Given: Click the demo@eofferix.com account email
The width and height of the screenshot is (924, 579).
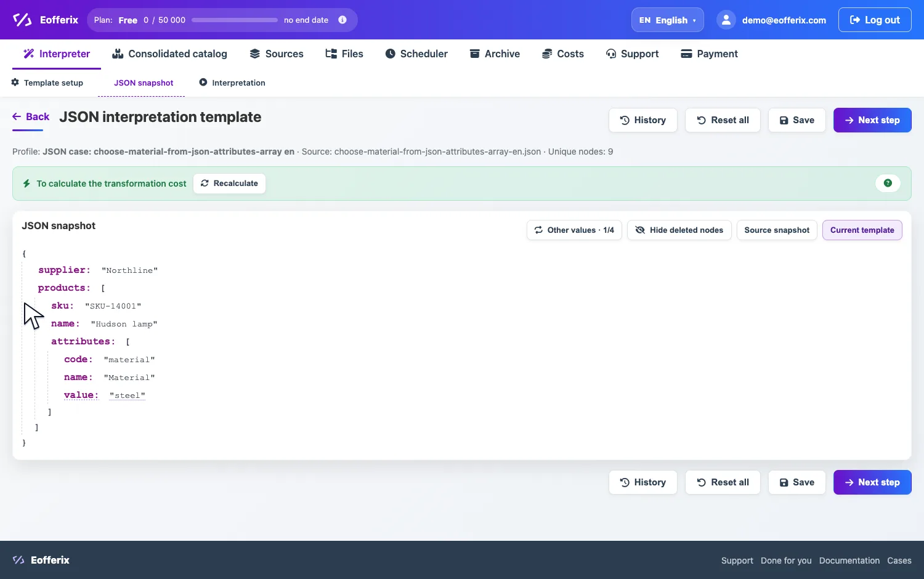Looking at the screenshot, I should point(784,20).
